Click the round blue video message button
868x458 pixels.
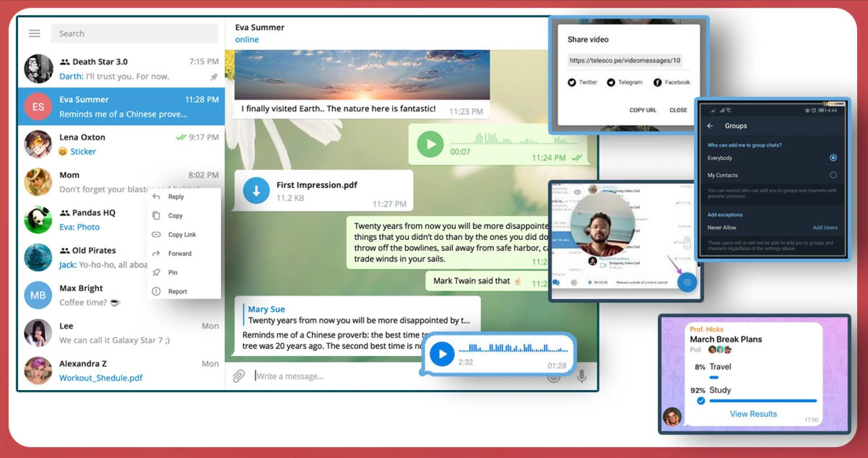pyautogui.click(x=687, y=282)
